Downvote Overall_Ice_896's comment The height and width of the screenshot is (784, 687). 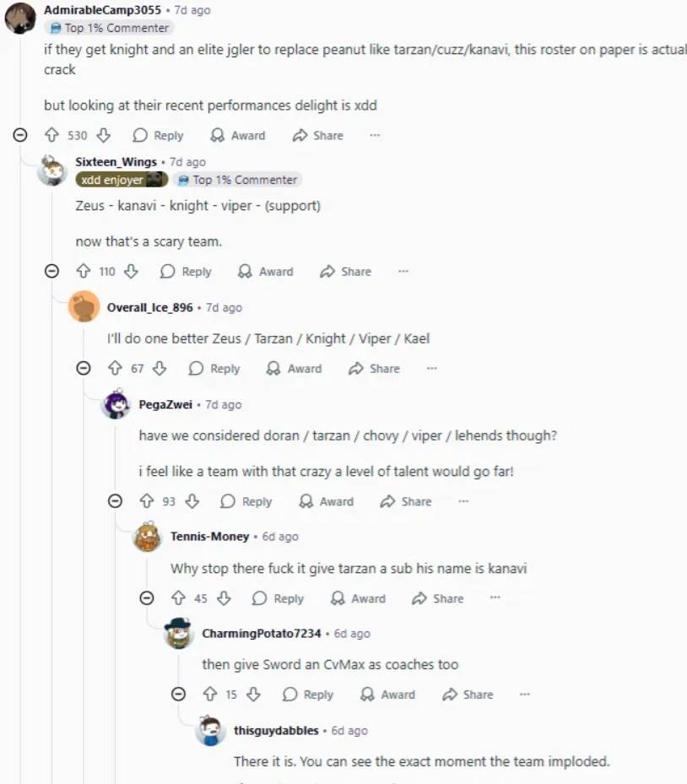(x=160, y=369)
